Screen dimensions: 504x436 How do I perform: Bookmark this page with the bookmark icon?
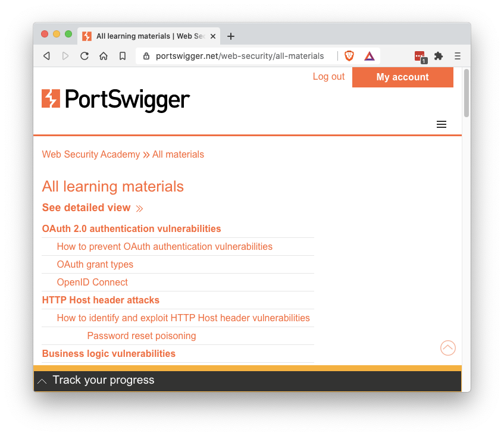pyautogui.click(x=123, y=56)
